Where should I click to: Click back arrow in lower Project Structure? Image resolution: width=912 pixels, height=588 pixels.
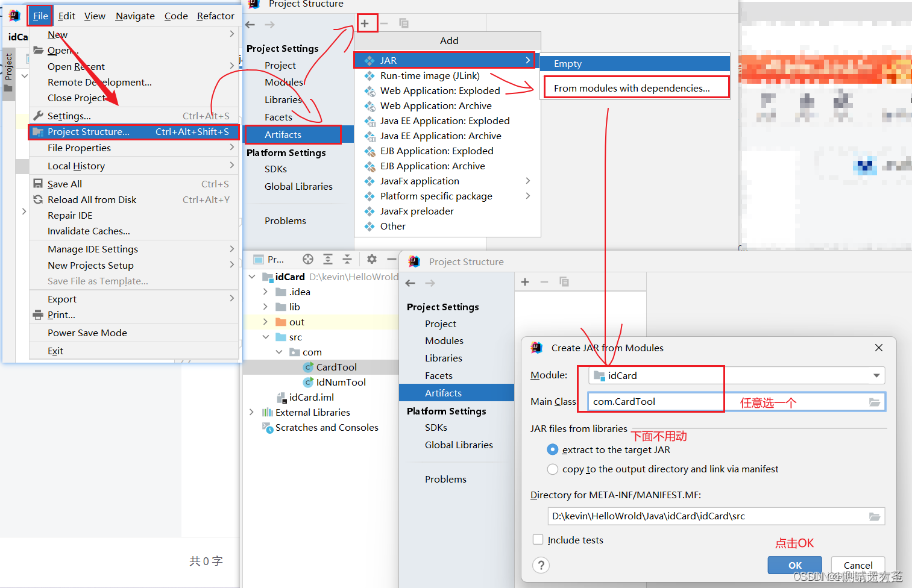[x=410, y=283]
